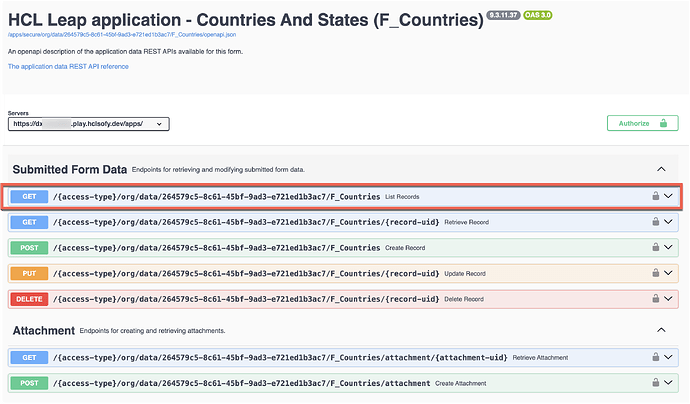Click the lock icon on the Create Record row
The image size is (690, 404).
point(655,247)
